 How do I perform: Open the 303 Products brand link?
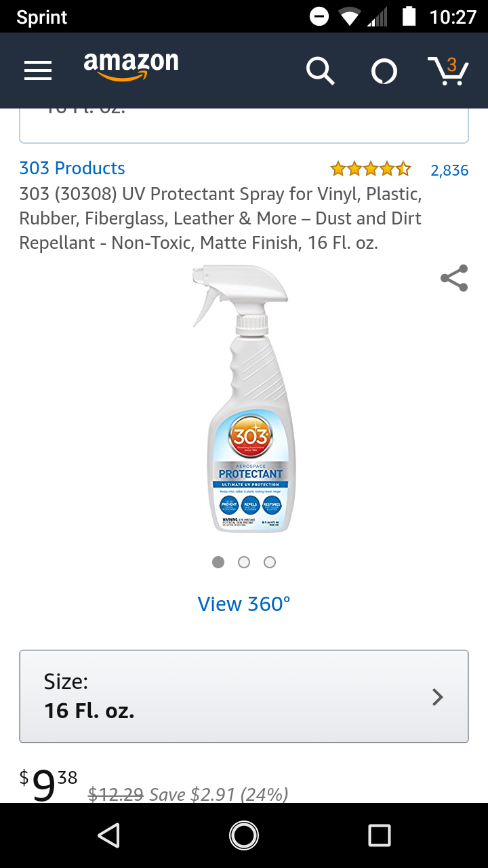[72, 168]
